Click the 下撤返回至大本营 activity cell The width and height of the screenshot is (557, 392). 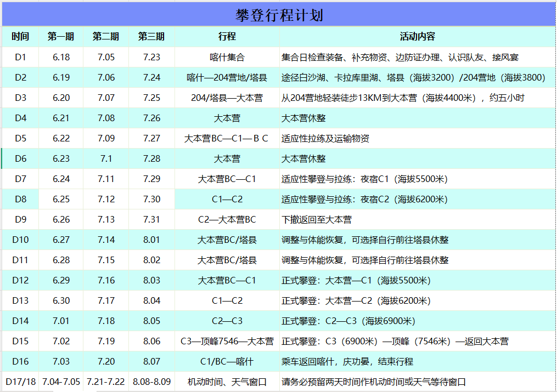tap(417, 219)
